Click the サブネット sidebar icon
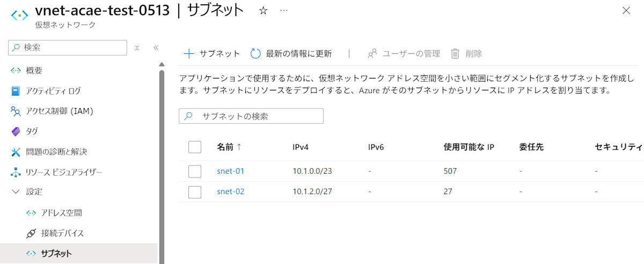This screenshot has height=264, width=644. pyautogui.click(x=31, y=253)
